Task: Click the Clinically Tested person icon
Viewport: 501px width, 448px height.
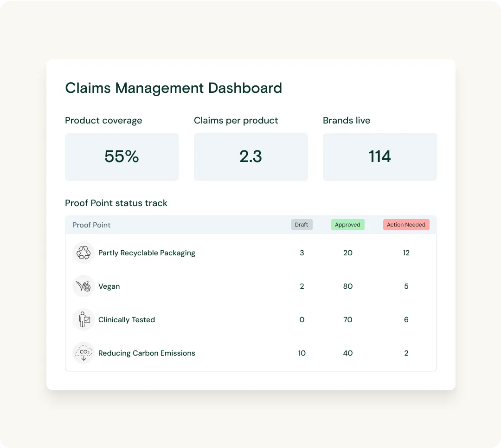Action: (x=83, y=319)
